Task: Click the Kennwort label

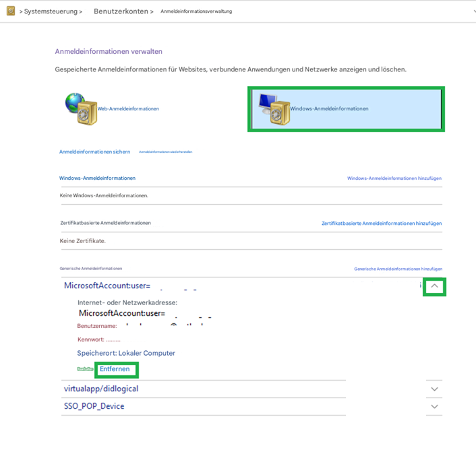Action: (x=91, y=339)
